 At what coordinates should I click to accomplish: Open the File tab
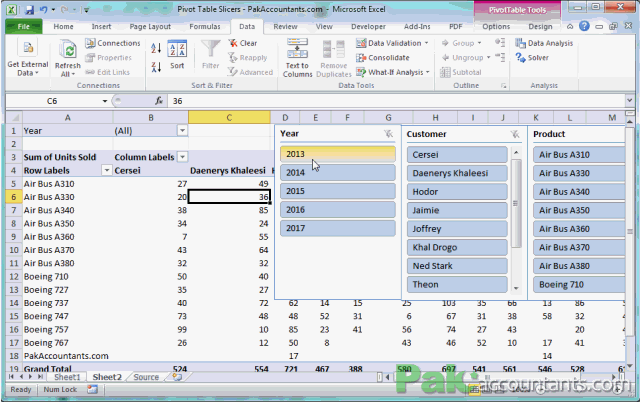click(24, 27)
